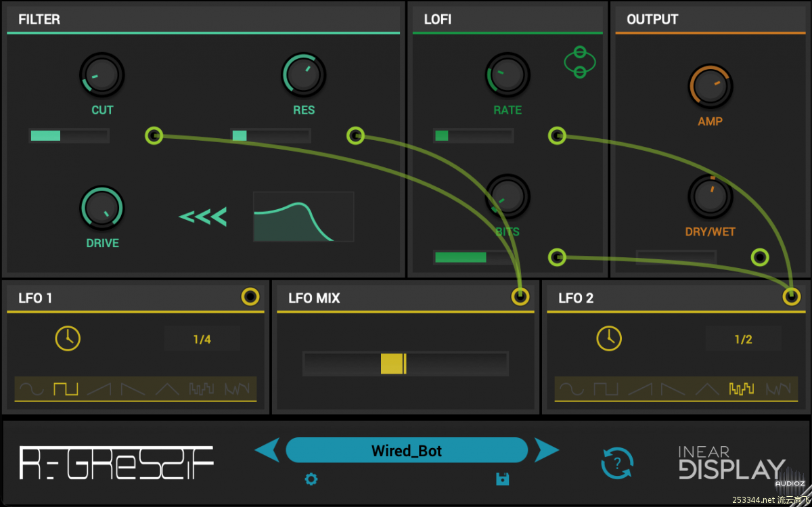Select ramp down waveform for LFO 2
812x507 pixels.
673,389
